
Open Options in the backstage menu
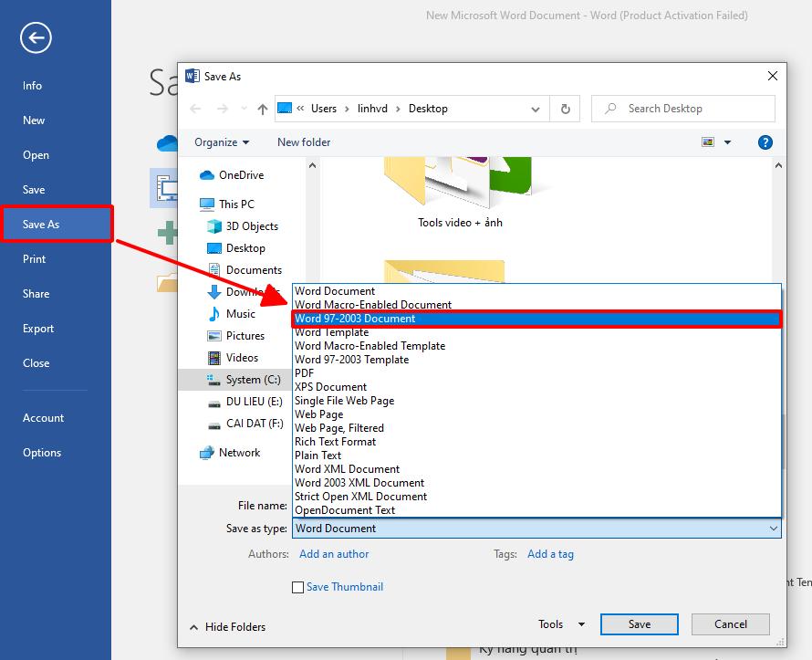pyautogui.click(x=42, y=453)
